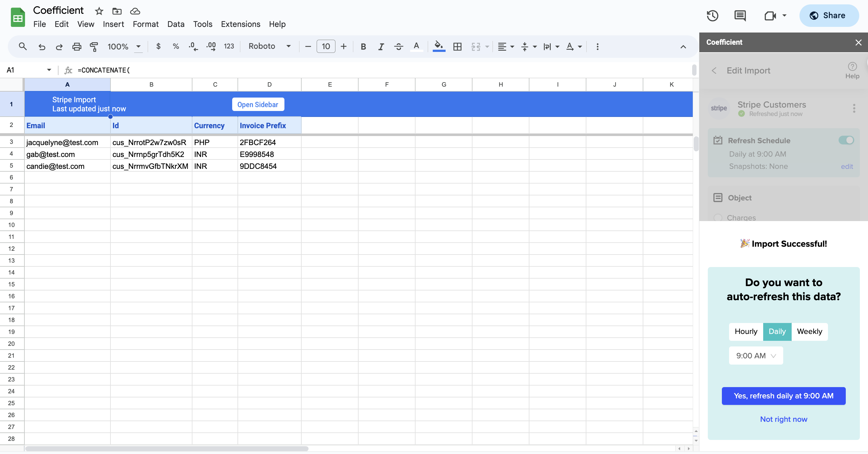Open Stripe Customers three-dot options menu

click(854, 108)
